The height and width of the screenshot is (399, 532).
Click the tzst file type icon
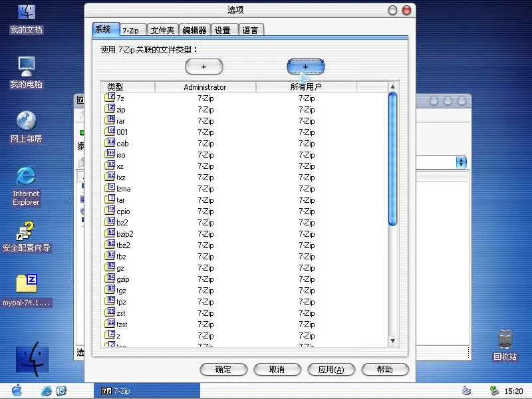pos(110,324)
